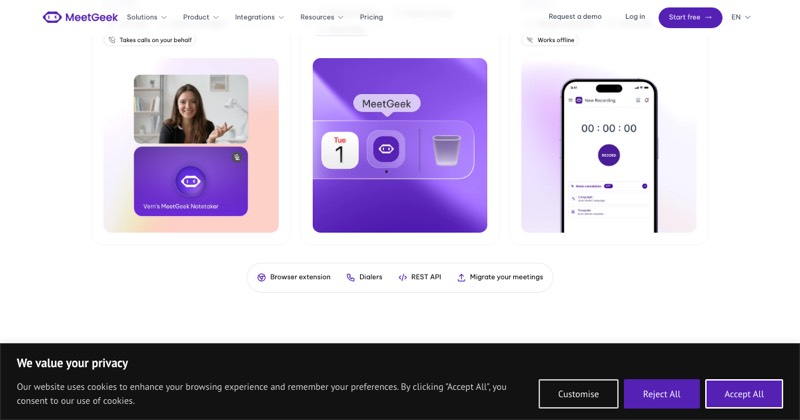The height and width of the screenshot is (420, 800).
Task: Click the MeetGeek tooltip bubble
Action: 386,104
